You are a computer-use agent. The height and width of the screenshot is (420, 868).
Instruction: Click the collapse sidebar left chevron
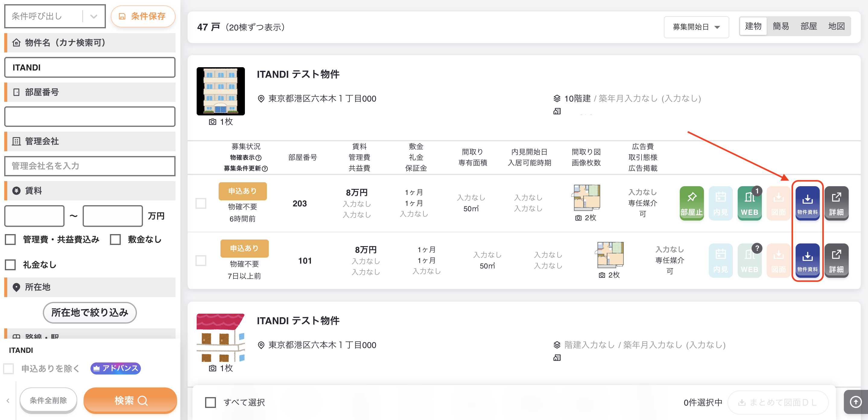click(8, 400)
